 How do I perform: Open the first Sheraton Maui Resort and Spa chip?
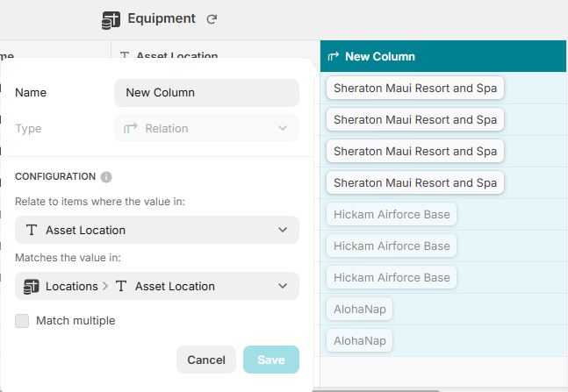point(415,88)
